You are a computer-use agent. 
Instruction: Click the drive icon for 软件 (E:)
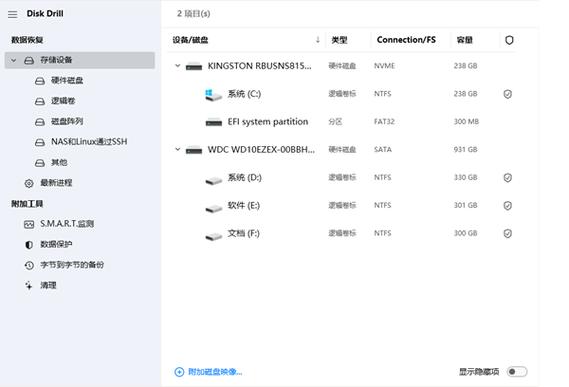tap(214, 208)
